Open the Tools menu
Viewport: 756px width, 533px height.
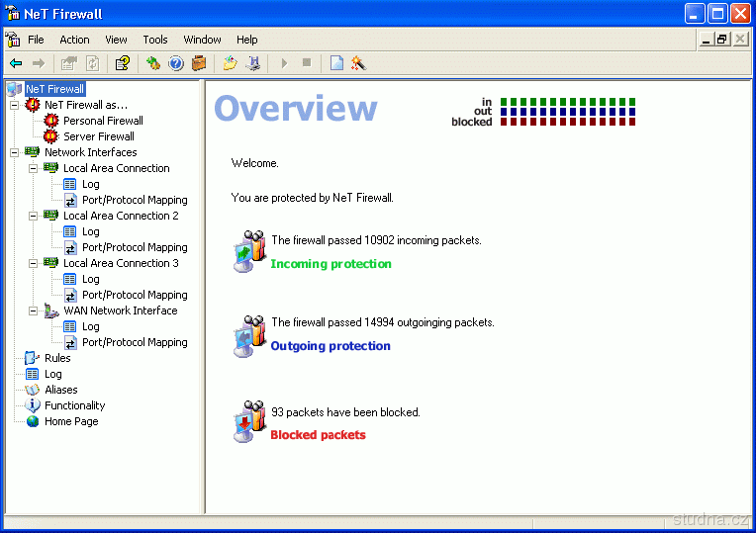tap(155, 40)
